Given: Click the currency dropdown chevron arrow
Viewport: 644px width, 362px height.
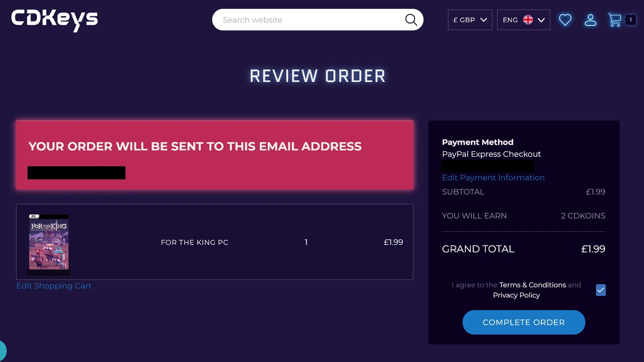Looking at the screenshot, I should 483,20.
